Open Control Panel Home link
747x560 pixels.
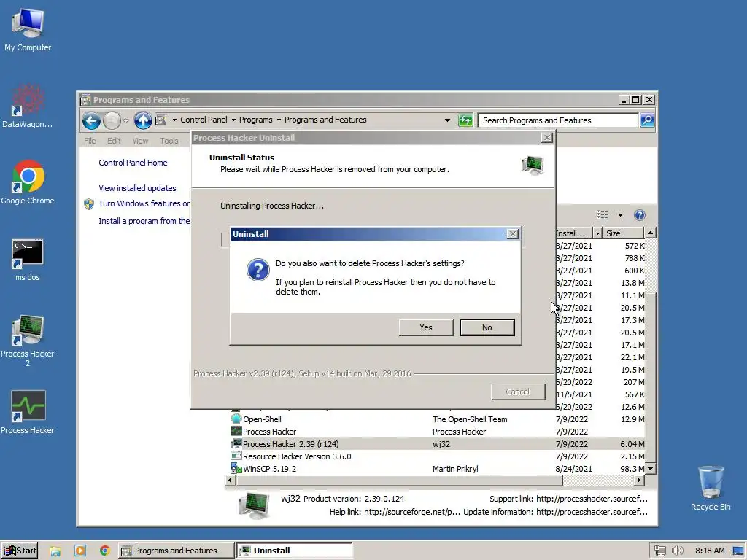tap(133, 163)
